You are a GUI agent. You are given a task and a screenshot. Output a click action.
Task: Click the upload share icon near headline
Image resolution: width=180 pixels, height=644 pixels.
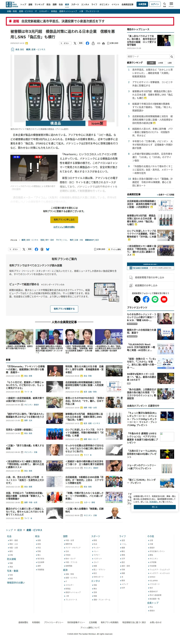[93, 43]
